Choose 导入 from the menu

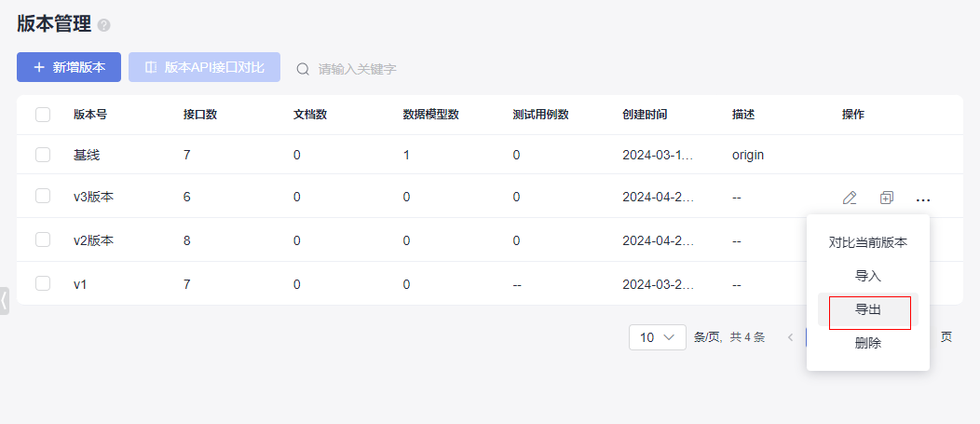click(x=867, y=276)
